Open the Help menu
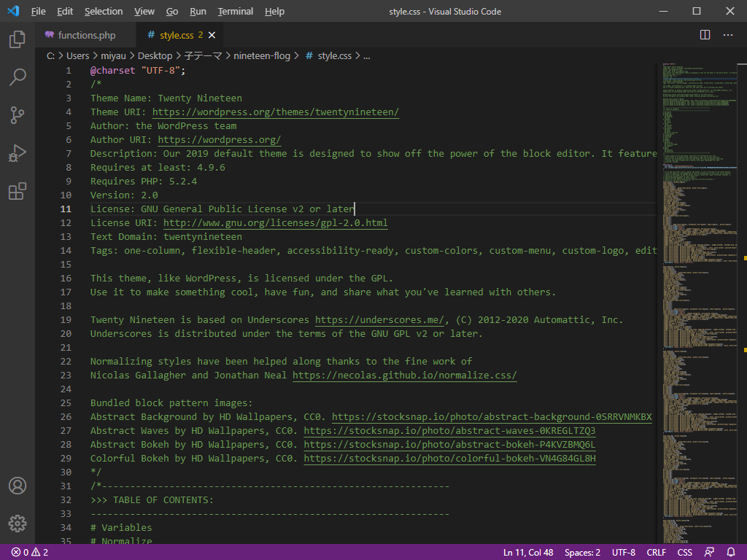The image size is (747, 560). (274, 12)
